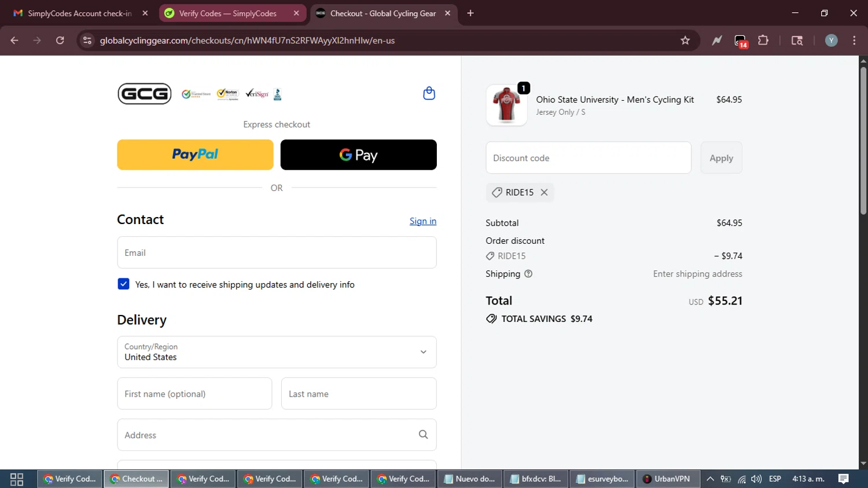The height and width of the screenshot is (488, 868).
Task: Open the Chrome profile avatar Y
Action: [x=831, y=41]
